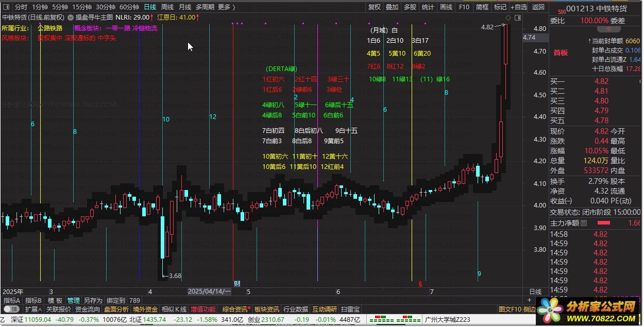
Task: Click the 001213 中铁特货 stock title
Action: click(x=597, y=8)
